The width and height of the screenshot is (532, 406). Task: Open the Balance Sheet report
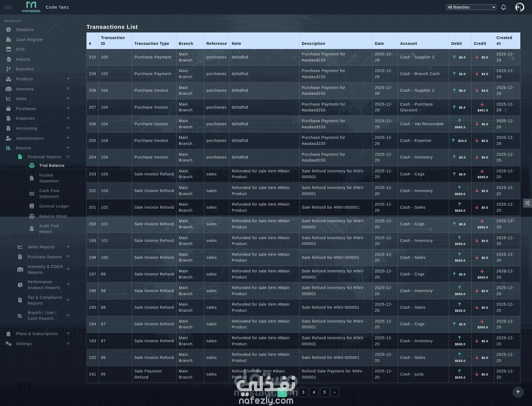[x=53, y=216]
